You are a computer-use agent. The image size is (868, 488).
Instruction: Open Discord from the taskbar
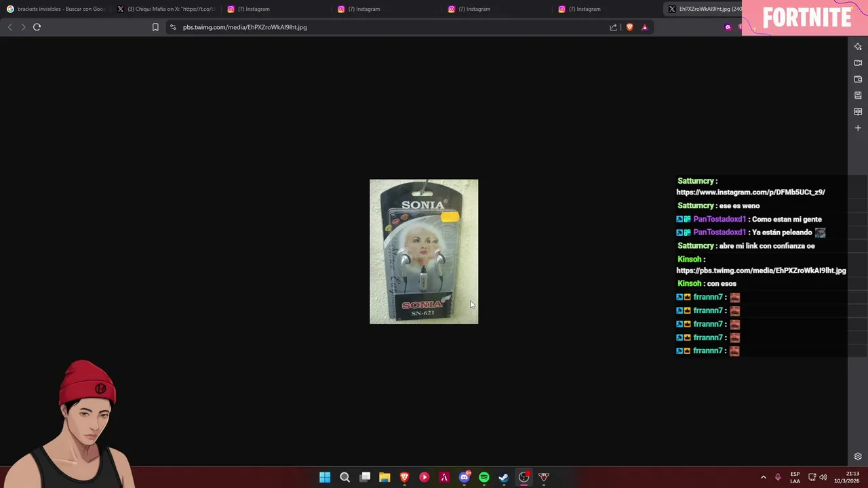coord(465,477)
